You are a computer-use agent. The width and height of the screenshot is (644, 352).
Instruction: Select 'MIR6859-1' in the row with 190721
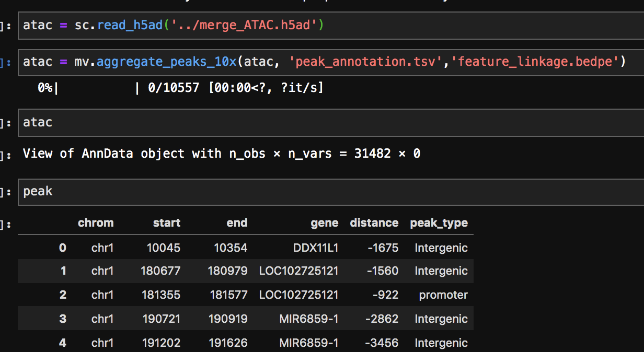click(309, 319)
